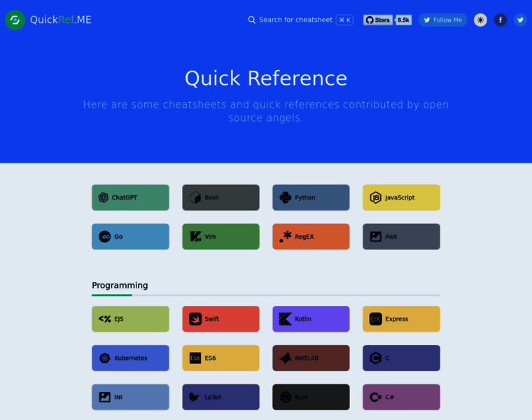
Task: Toggle the light/dark theme sun icon
Action: click(480, 20)
